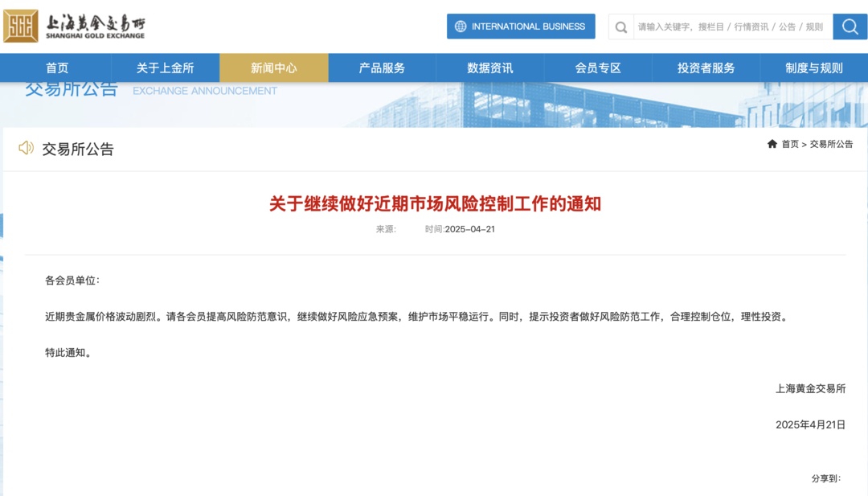Expand the 数据资讯 menu
The height and width of the screenshot is (496, 868).
pos(490,68)
